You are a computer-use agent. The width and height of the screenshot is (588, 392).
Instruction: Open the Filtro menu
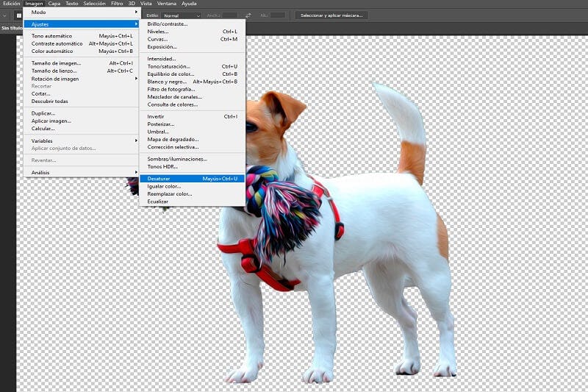117,4
